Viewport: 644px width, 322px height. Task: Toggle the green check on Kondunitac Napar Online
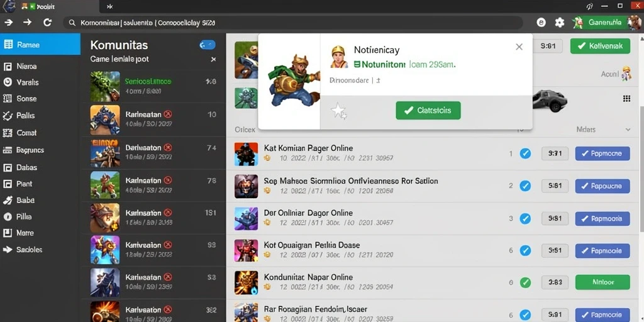[525, 282]
